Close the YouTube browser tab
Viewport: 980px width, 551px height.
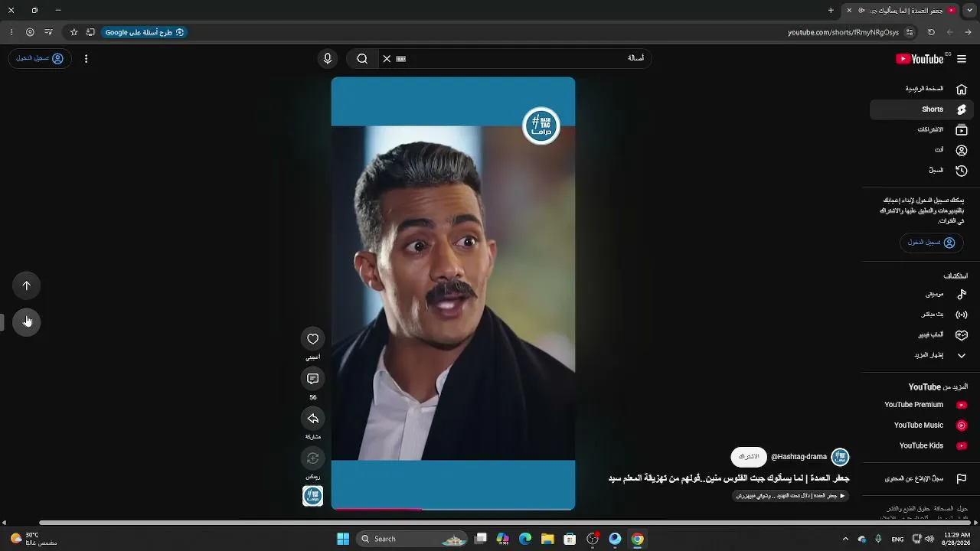849,10
